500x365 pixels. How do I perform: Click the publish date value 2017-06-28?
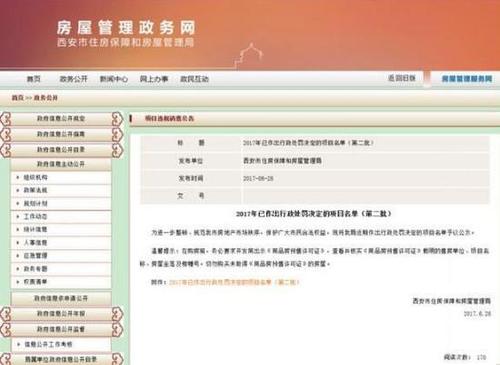click(x=258, y=178)
